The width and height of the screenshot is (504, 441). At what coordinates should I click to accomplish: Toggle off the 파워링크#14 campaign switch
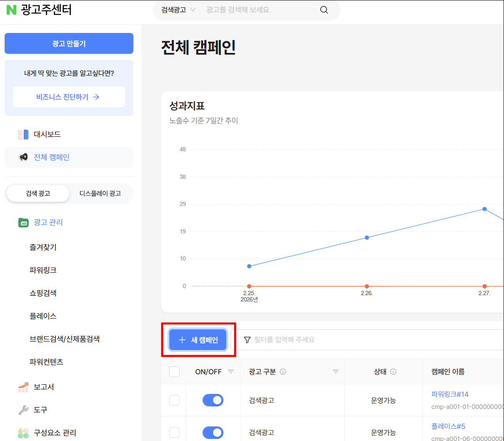click(213, 400)
